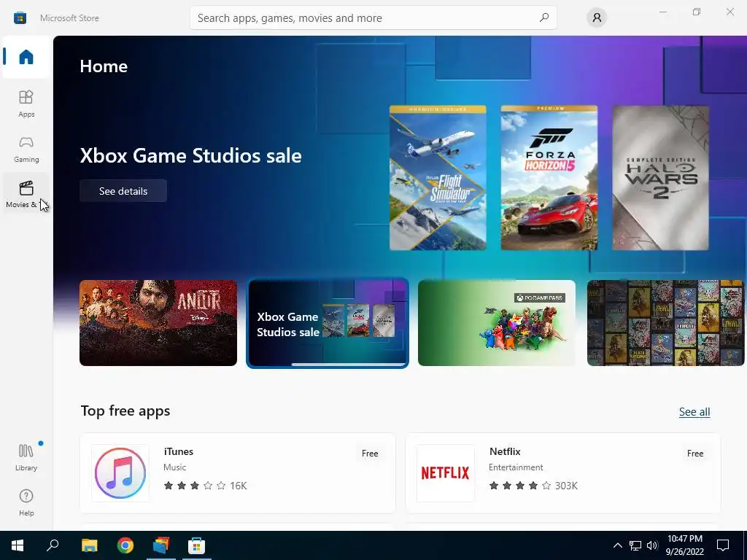
Task: Open the Windows Start menu
Action: pos(18,545)
